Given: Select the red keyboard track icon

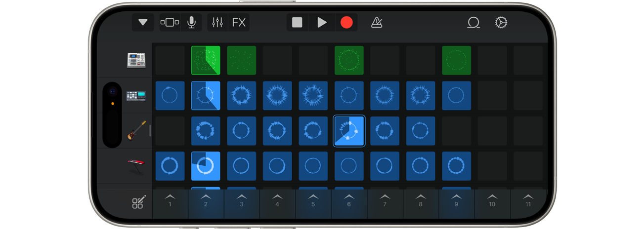Looking at the screenshot, I should 136,165.
